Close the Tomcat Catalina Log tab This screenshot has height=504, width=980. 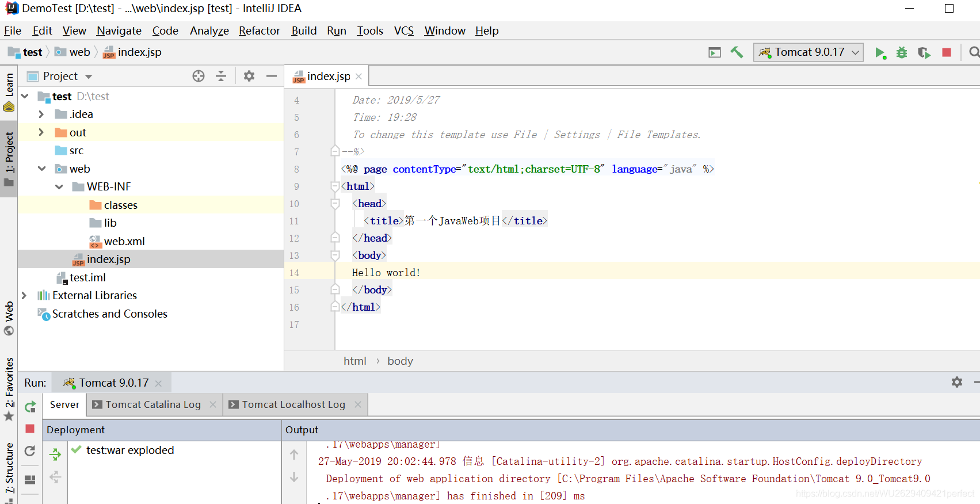(213, 404)
